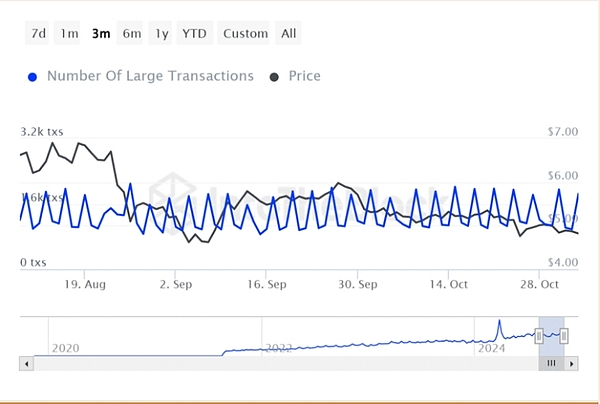This screenshot has width=600, height=404.
Task: Click the blue Large Transactions legend dot
Action: 33,77
